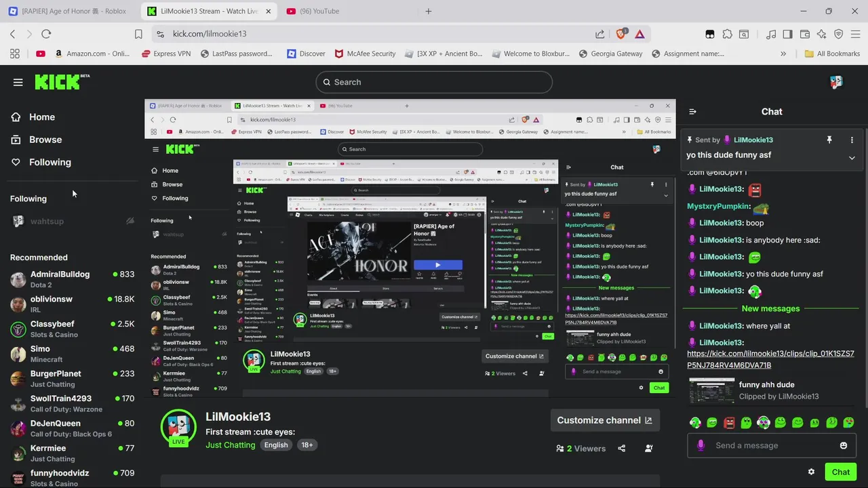The height and width of the screenshot is (488, 868).
Task: Select the 18+ tag
Action: click(x=307, y=445)
